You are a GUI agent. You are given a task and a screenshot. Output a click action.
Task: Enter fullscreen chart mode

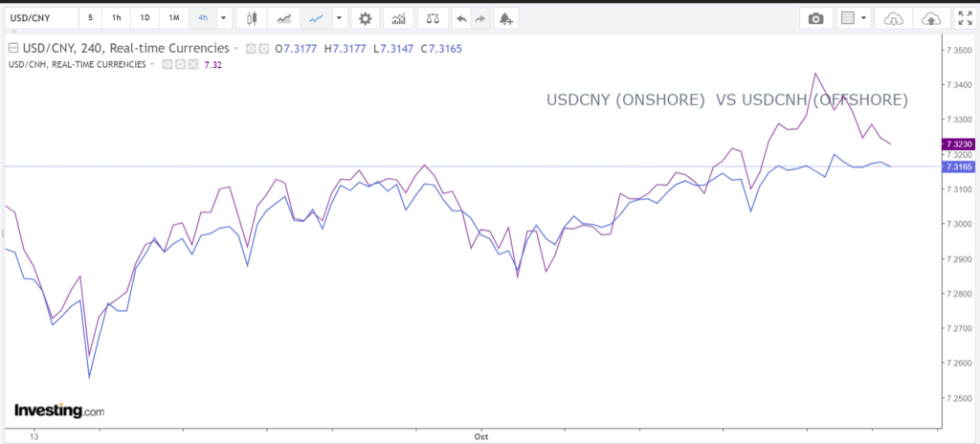click(964, 18)
